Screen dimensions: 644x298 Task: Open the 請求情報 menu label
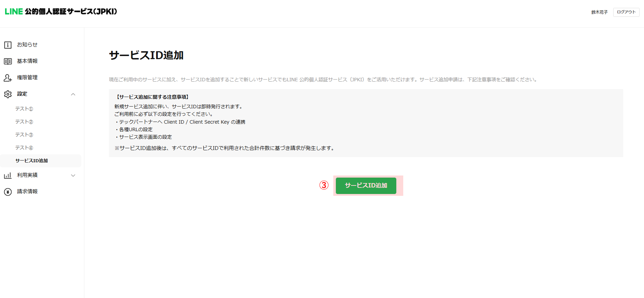tap(27, 191)
